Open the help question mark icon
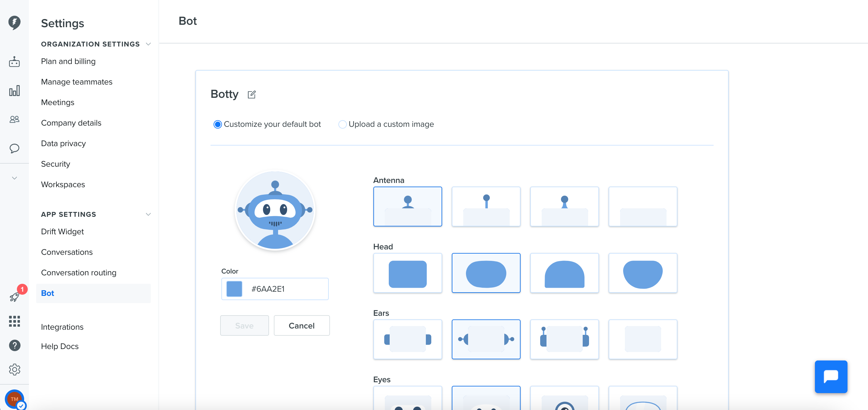The height and width of the screenshot is (410, 868). (14, 345)
